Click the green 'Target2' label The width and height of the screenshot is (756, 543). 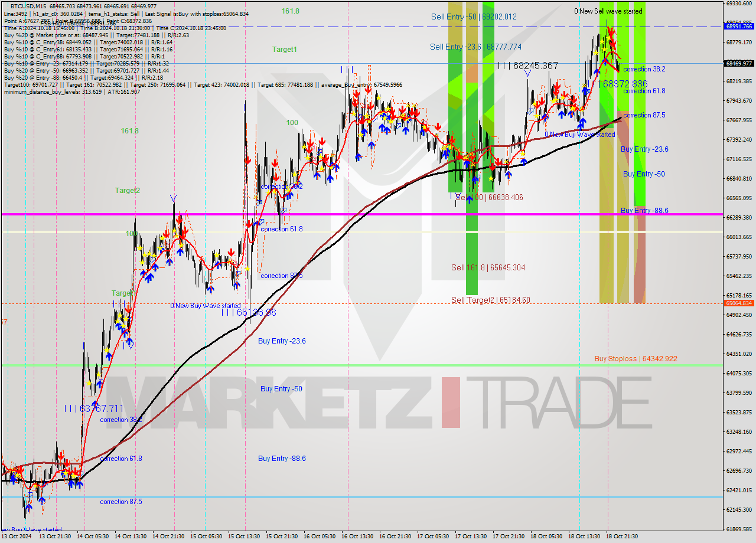pyautogui.click(x=127, y=190)
